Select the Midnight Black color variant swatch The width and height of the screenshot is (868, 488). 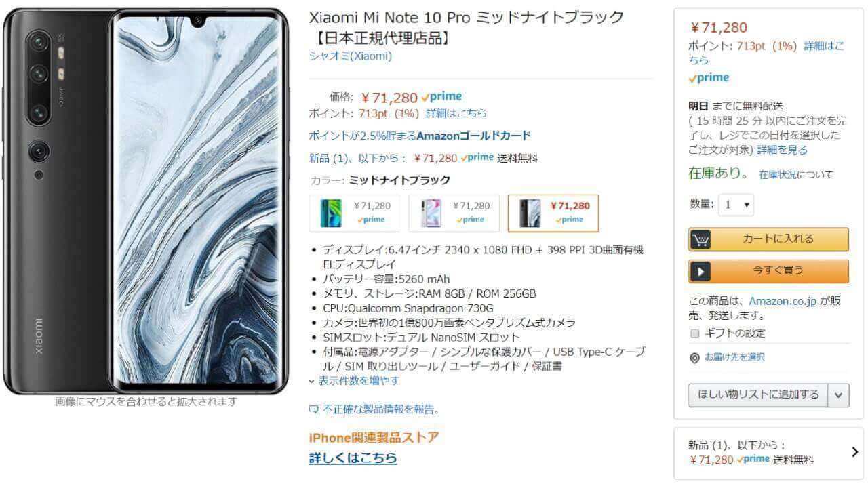(x=553, y=213)
